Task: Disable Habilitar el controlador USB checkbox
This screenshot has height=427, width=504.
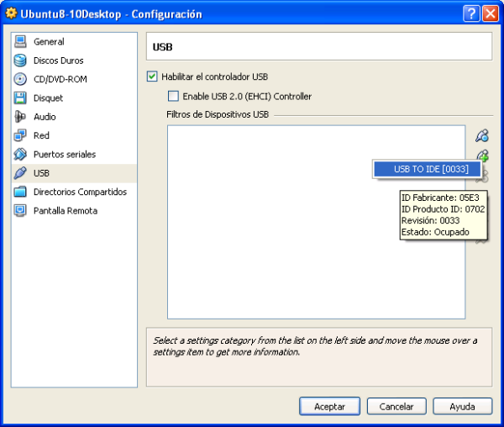Action: click(152, 76)
